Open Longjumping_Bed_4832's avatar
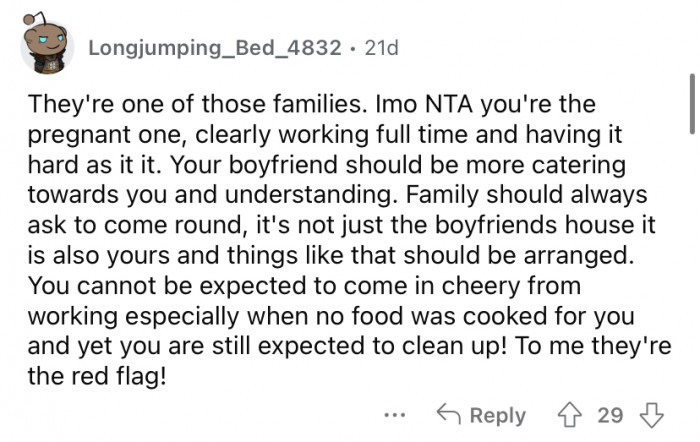Viewport: 700px width, 442px height. 45,47
